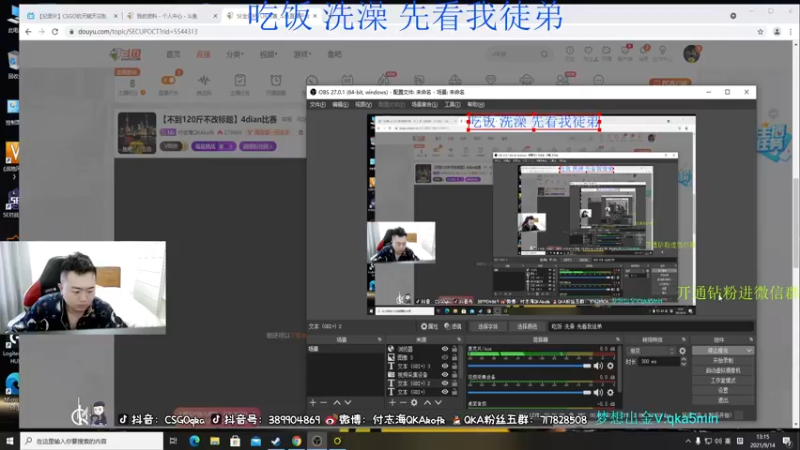Click the Douyu search magnifier icon
Image resolution: width=800 pixels, height=450 pixels.
[x=544, y=54]
